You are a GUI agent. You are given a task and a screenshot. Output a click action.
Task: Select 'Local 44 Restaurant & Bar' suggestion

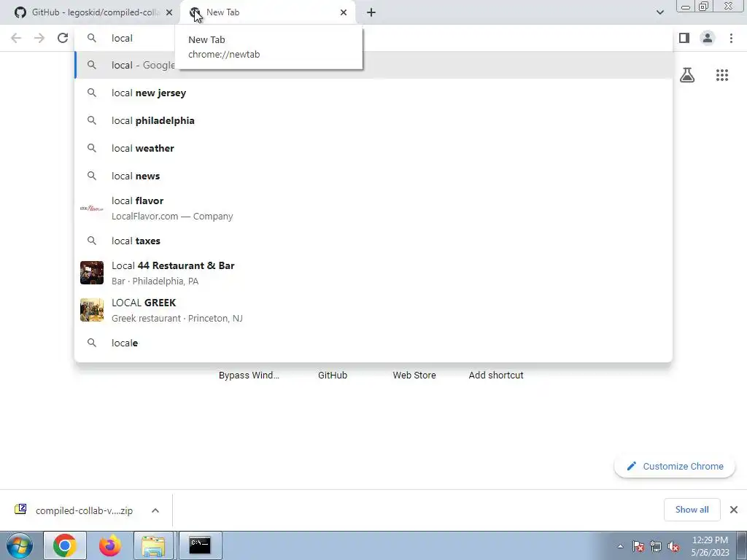(373, 273)
